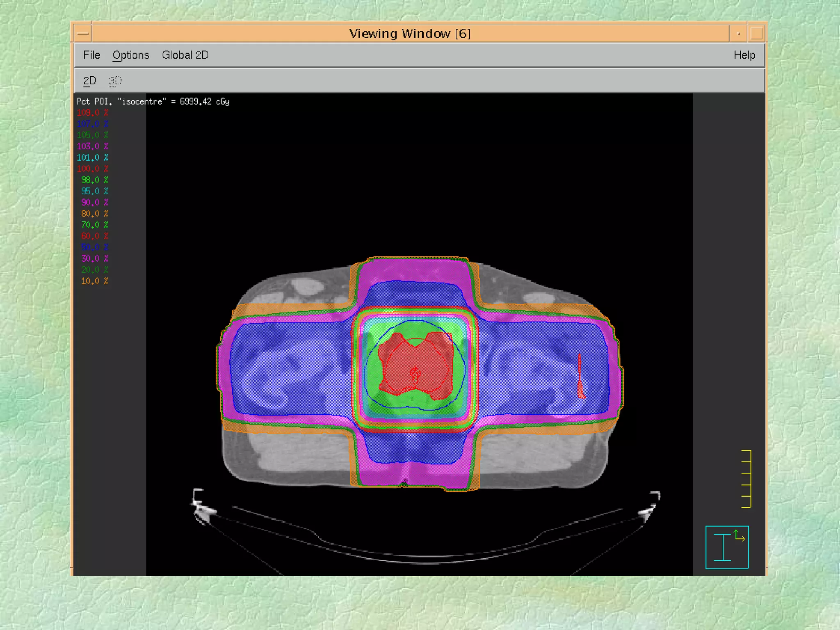Open the Options menu
Viewport: 840px width, 630px height.
[x=131, y=55]
